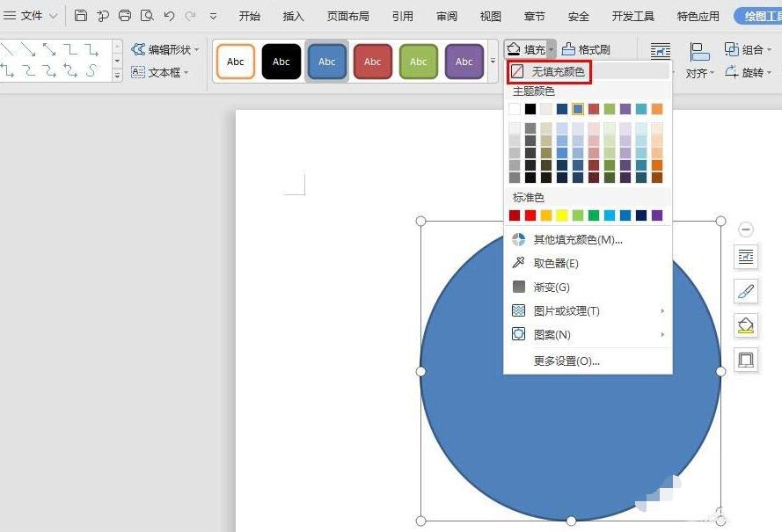Select the black Abc shape style

click(x=281, y=61)
